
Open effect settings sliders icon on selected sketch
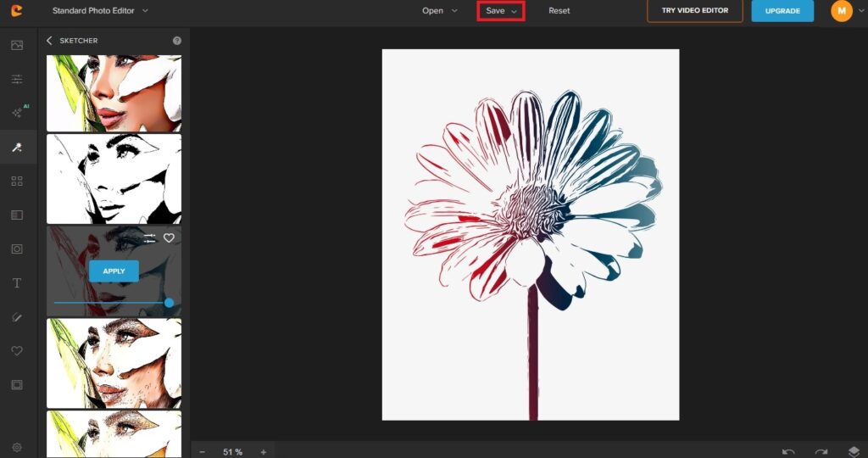[149, 238]
